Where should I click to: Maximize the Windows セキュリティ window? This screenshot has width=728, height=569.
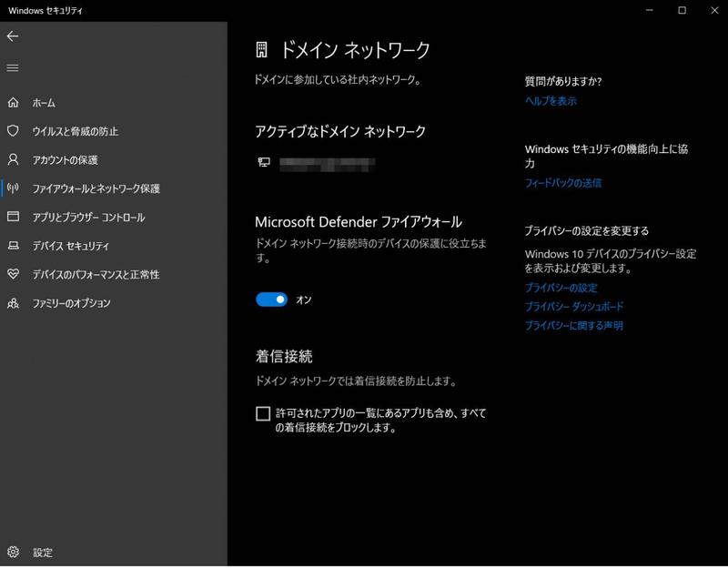(682, 10)
